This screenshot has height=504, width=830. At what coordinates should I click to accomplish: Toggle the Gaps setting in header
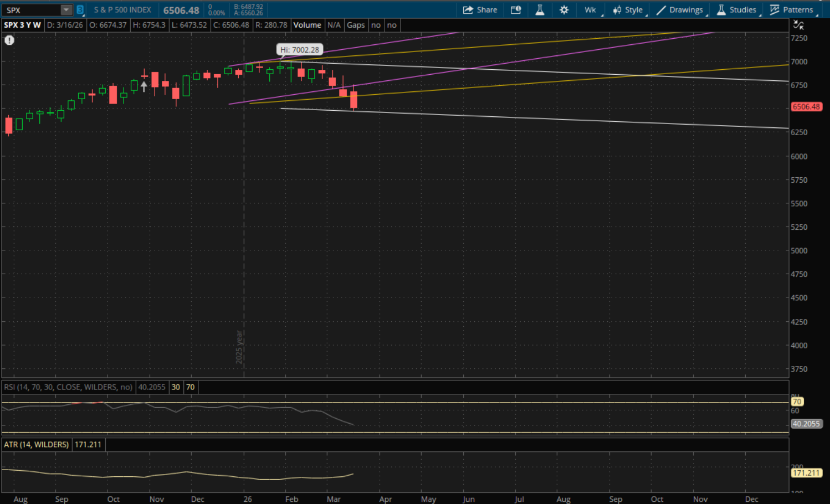[356, 25]
